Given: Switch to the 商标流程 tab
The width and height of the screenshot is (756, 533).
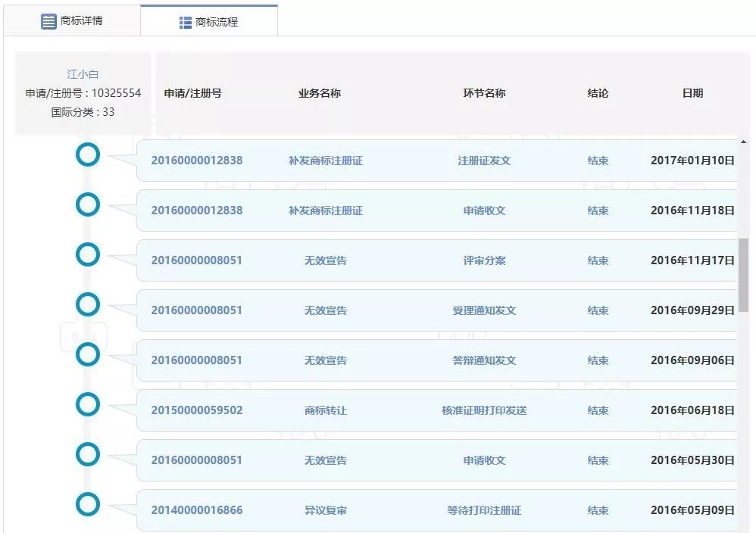Looking at the screenshot, I should click(208, 22).
